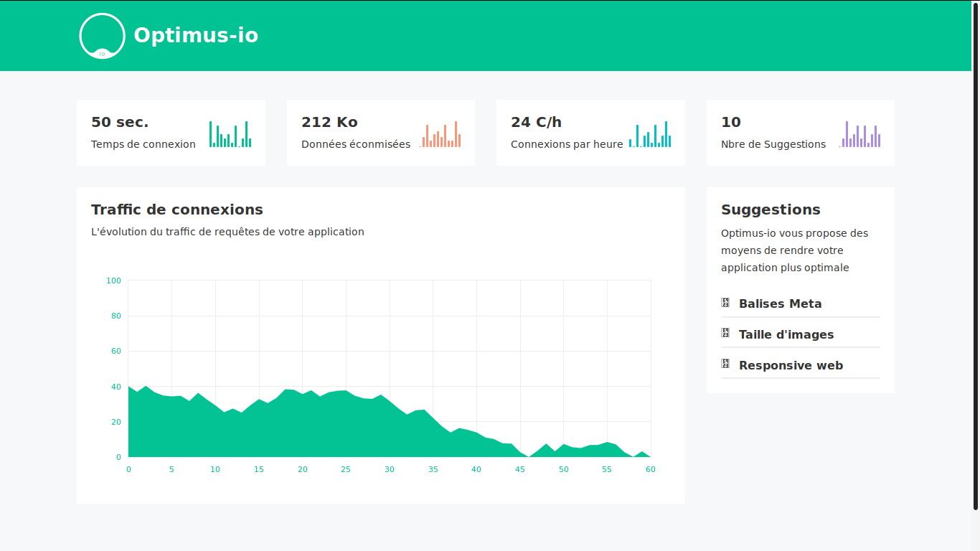The width and height of the screenshot is (980, 551).
Task: Click the Optimus-io circular logo
Action: tap(102, 36)
